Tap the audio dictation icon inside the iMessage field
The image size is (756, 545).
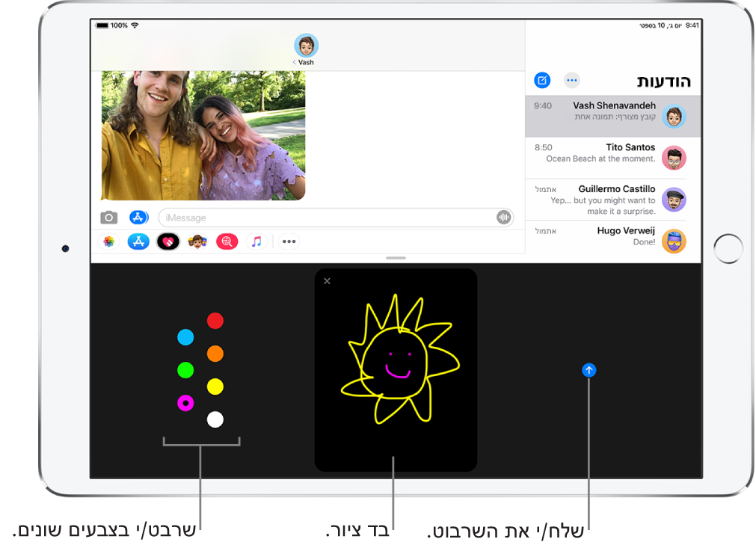point(503,218)
